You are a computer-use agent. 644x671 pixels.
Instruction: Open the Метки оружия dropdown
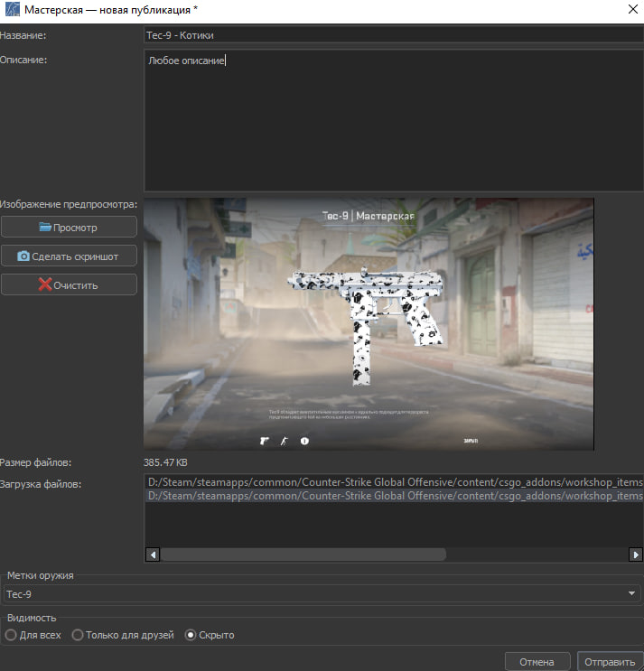(320, 593)
